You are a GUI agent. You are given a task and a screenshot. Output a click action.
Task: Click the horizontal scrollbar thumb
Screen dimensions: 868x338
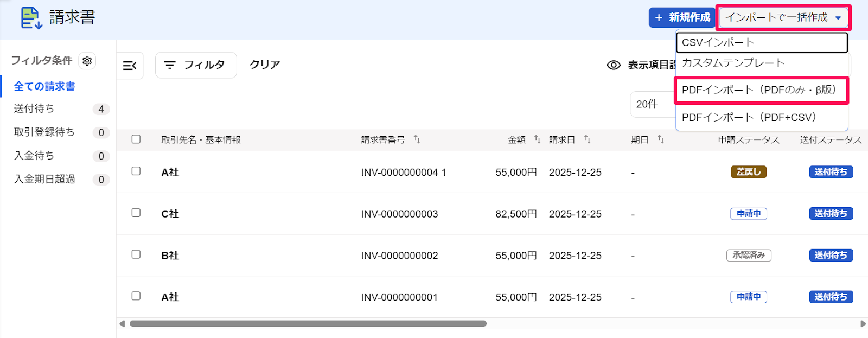click(x=308, y=324)
